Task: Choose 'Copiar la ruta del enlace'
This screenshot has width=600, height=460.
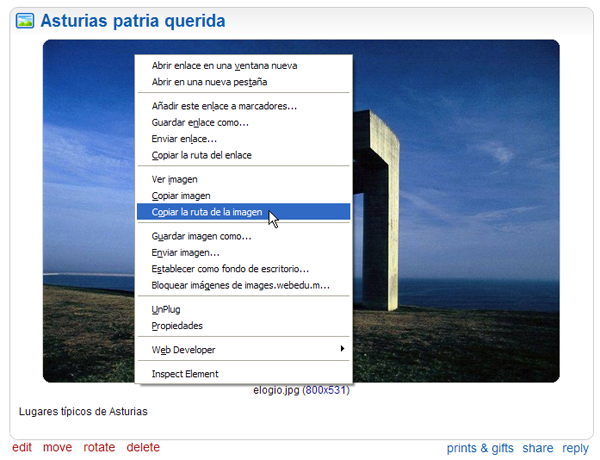Action: coord(201,155)
